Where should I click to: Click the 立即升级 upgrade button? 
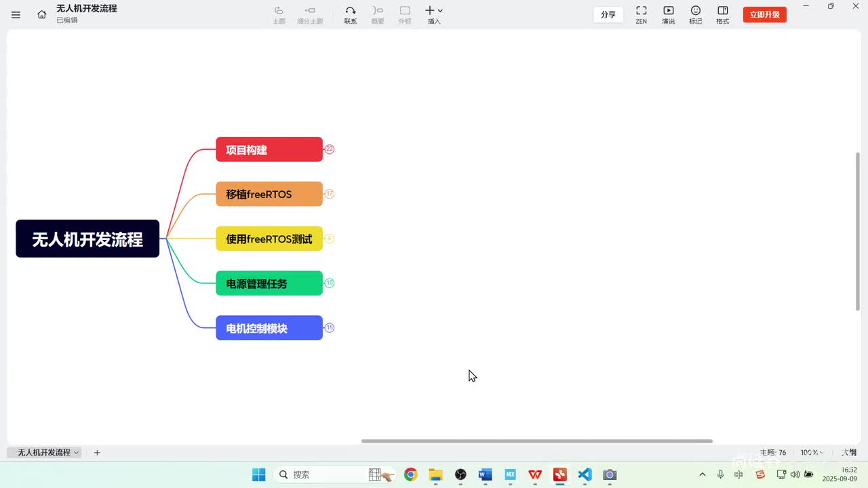765,14
